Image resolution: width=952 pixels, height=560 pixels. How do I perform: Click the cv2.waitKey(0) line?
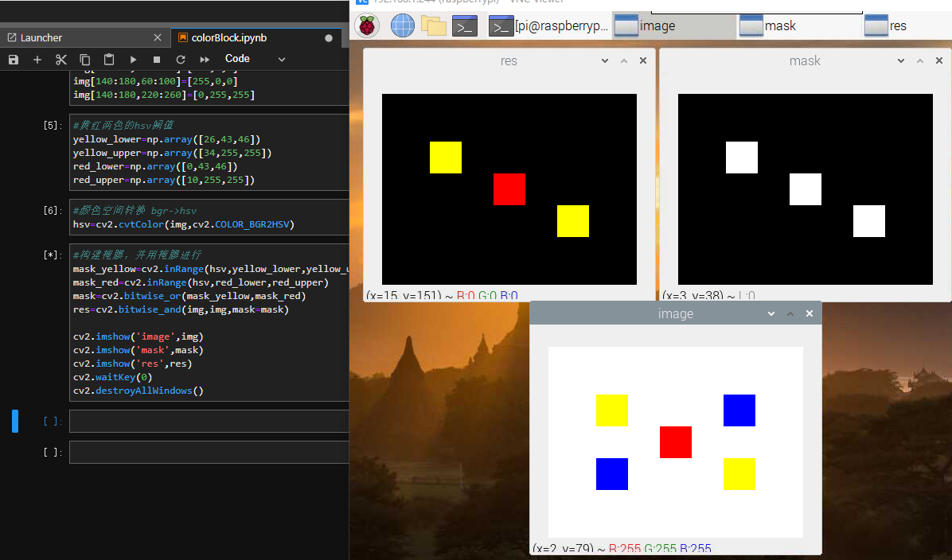112,377
